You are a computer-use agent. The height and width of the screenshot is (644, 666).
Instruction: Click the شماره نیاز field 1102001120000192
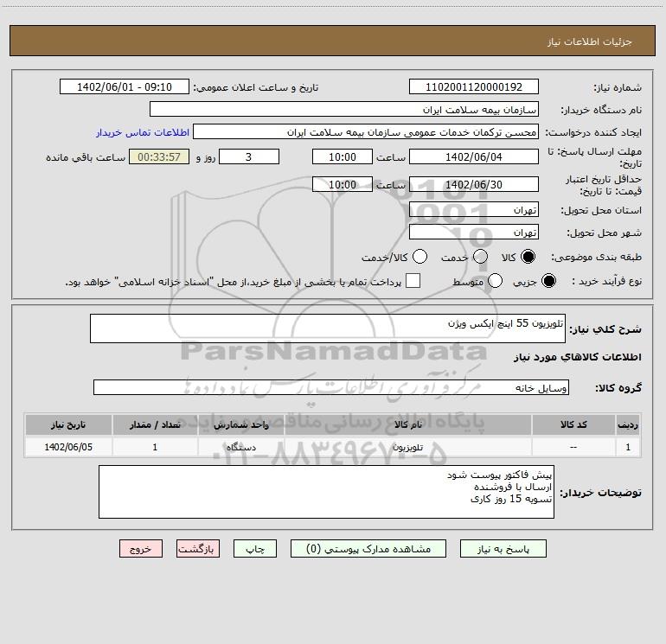(474, 87)
